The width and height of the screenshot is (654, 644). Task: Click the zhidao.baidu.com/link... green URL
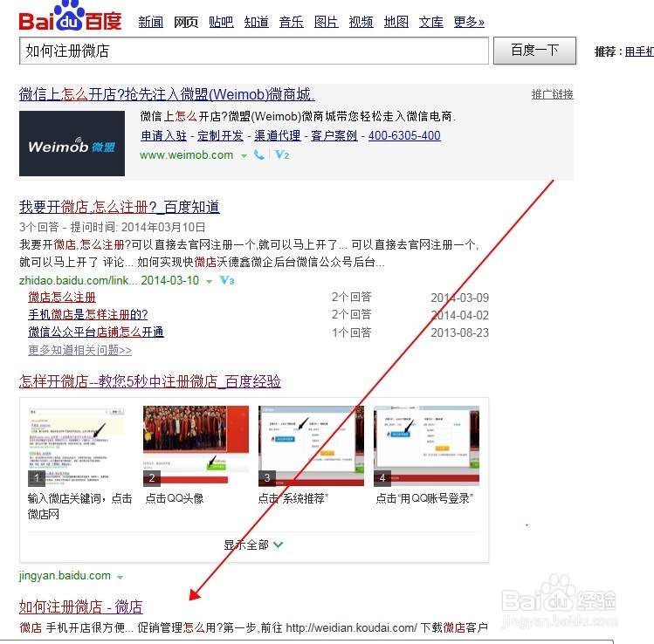pos(78,280)
